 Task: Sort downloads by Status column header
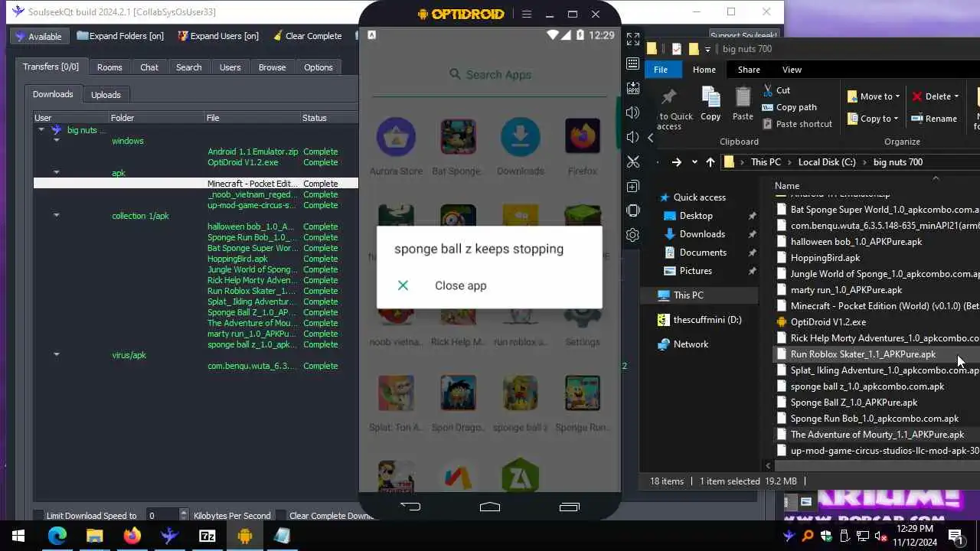point(329,118)
